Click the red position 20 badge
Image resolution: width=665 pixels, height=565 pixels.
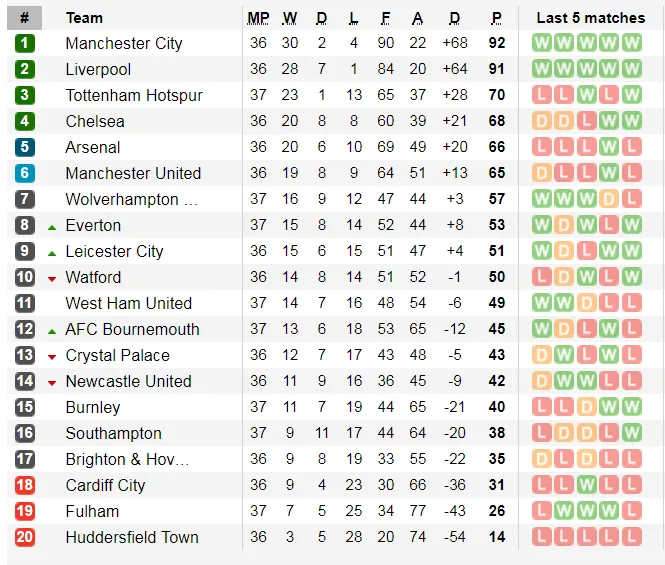[25, 537]
